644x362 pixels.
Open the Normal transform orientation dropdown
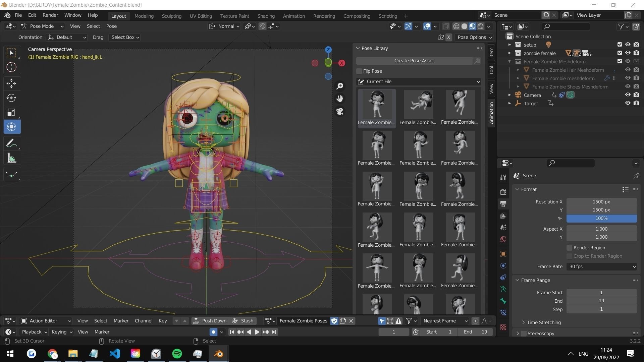224,26
